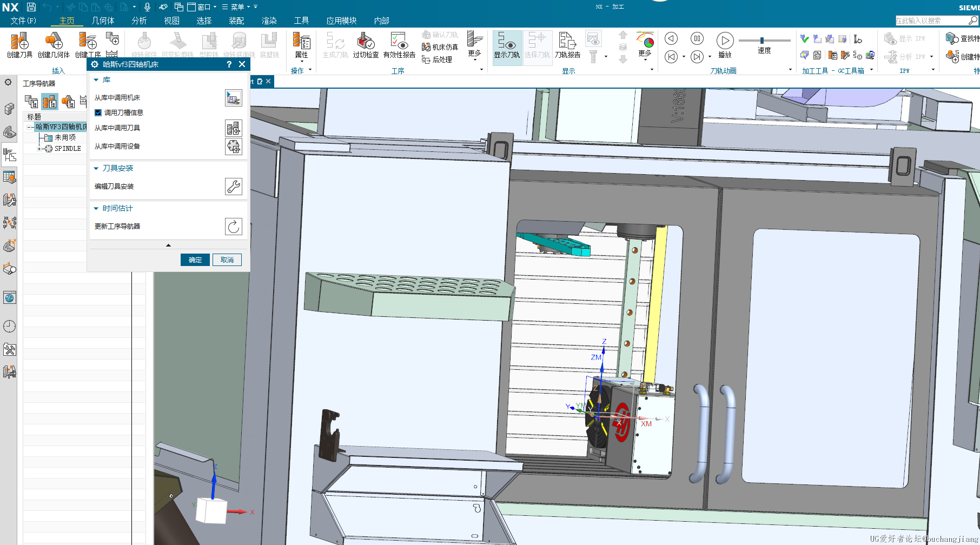Click the 从库中调用设备 retrieve device icon
The width and height of the screenshot is (980, 545).
tap(234, 147)
